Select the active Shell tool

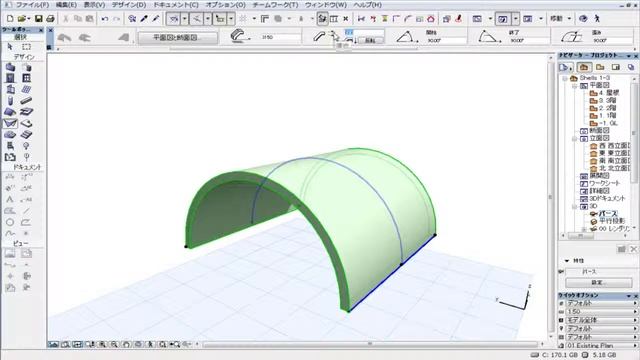(x=10, y=123)
